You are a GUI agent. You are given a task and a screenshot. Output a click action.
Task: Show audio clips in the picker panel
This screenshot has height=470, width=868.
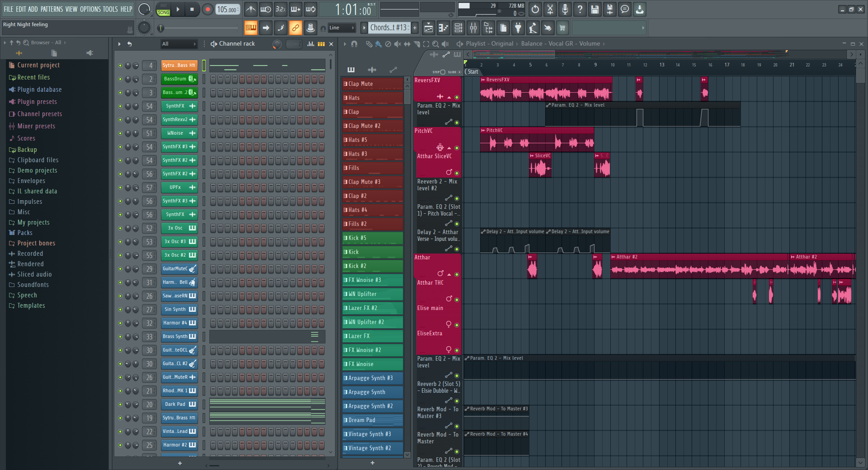tap(372, 70)
